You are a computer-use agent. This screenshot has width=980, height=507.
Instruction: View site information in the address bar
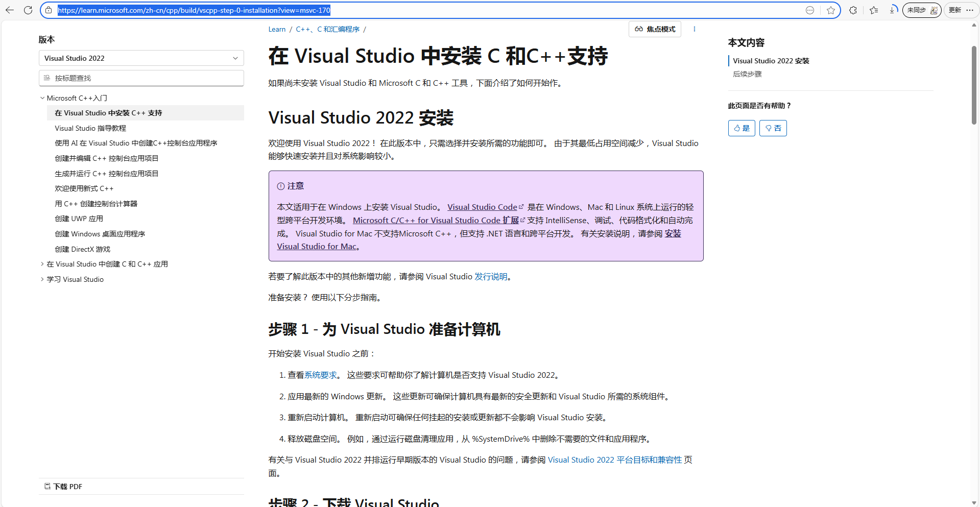tap(49, 10)
